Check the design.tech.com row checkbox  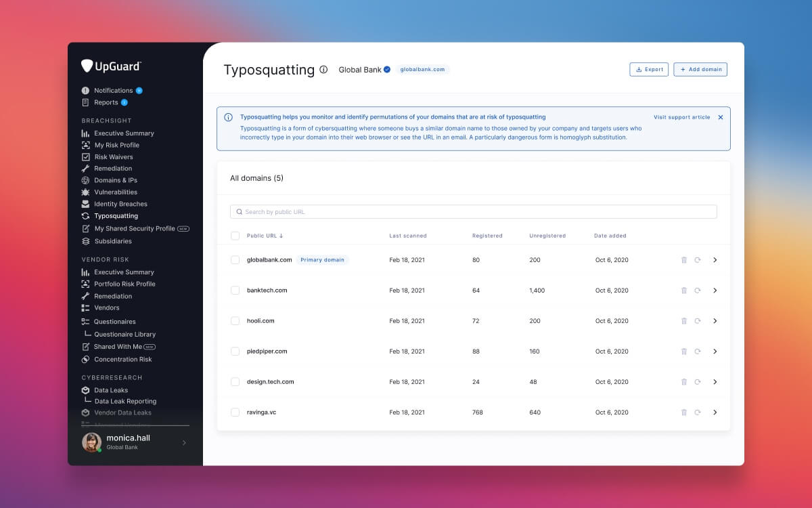coord(235,382)
